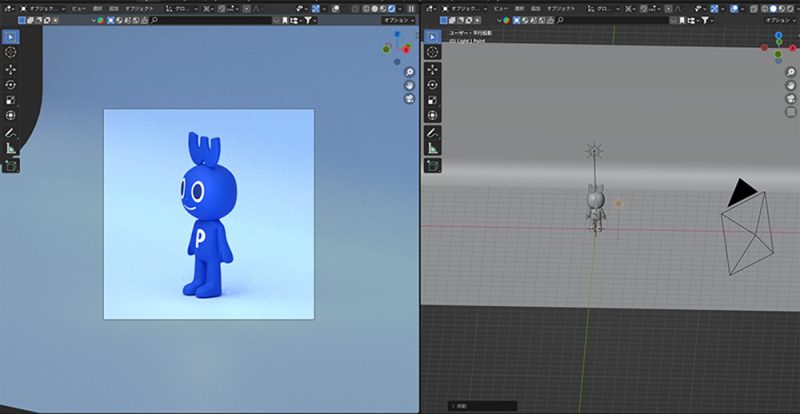The width and height of the screenshot is (800, 414).
Task: Toggle proportional editing in left viewport header
Action: [247, 9]
